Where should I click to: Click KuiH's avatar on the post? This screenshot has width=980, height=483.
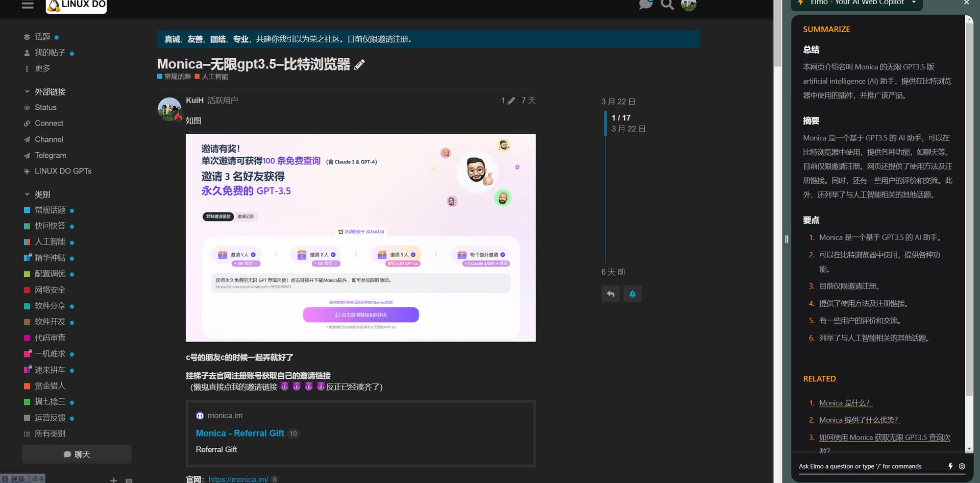pyautogui.click(x=169, y=109)
